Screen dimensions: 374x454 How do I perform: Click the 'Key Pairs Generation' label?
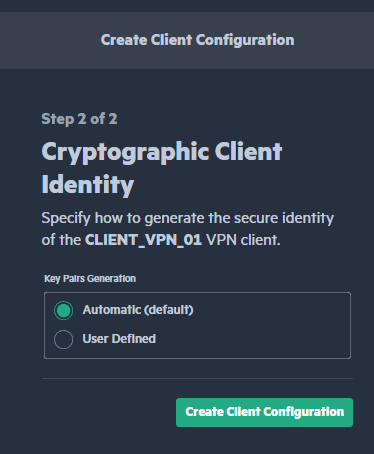tap(90, 279)
